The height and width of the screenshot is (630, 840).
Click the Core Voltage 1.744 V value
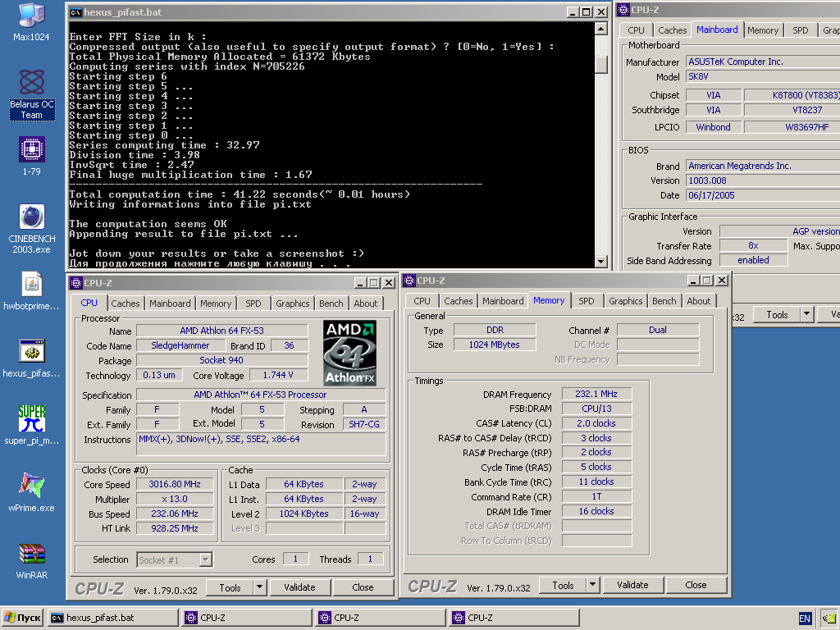pos(279,375)
